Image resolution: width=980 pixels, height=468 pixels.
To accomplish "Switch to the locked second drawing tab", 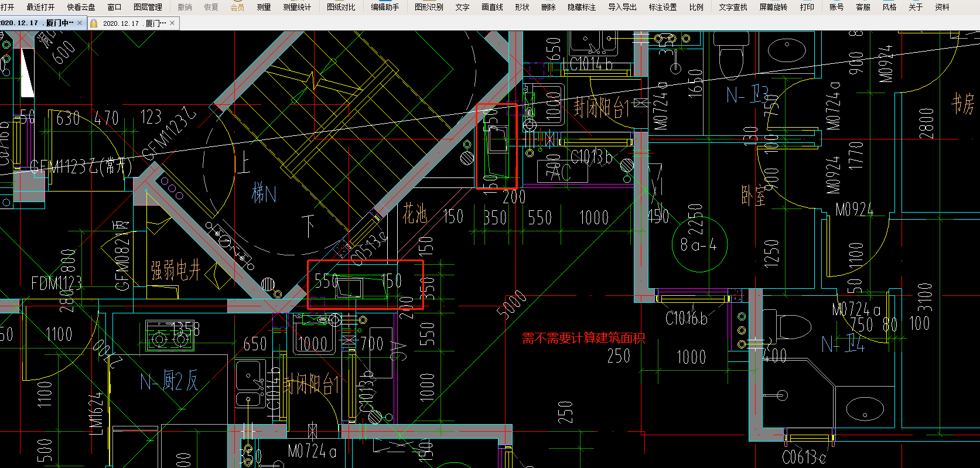I will point(134,23).
